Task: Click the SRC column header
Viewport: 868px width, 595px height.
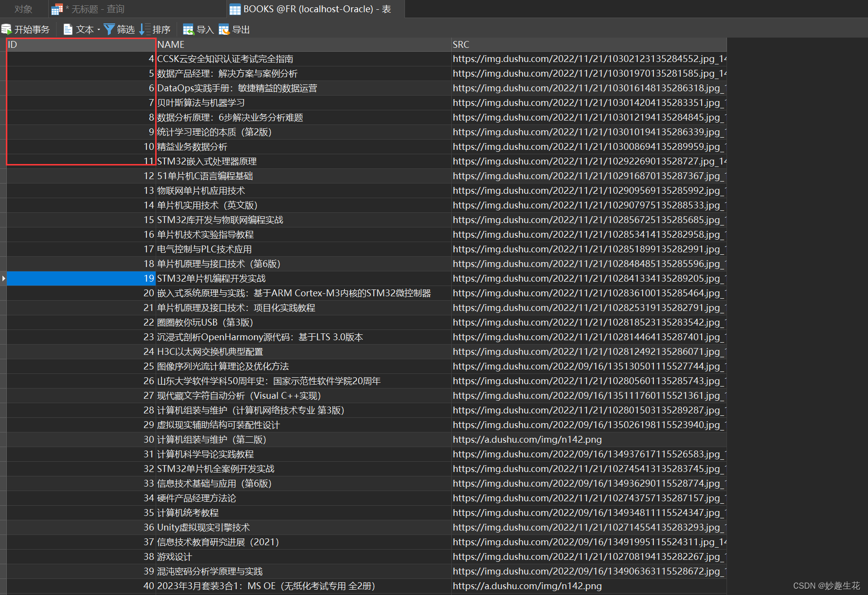Action: click(589, 44)
